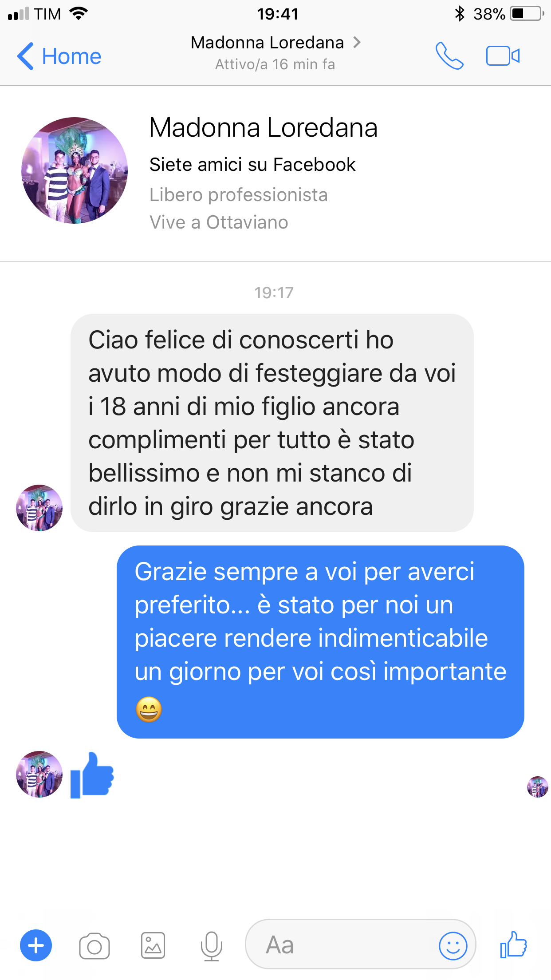Tap the received blue thumbs-up sticker
Viewport: 551px width, 980px height.
[x=92, y=775]
